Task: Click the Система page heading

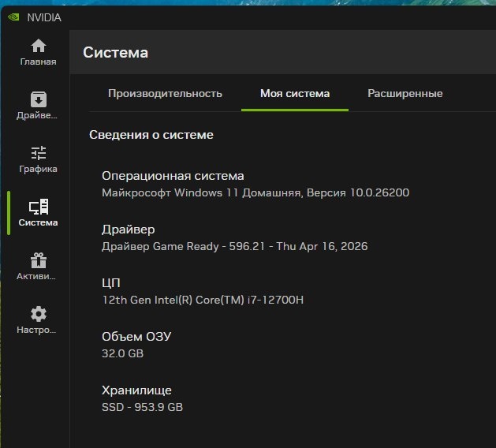Action: [x=115, y=53]
